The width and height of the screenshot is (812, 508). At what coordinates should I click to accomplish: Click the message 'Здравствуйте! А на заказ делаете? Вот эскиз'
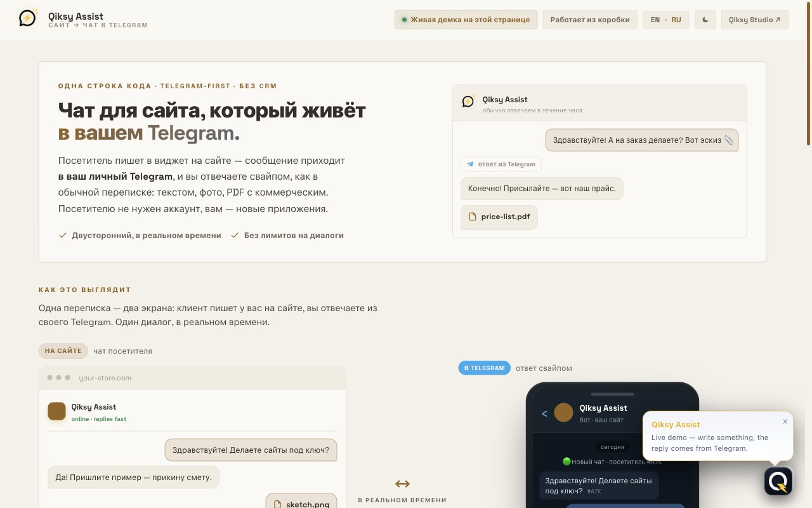642,140
